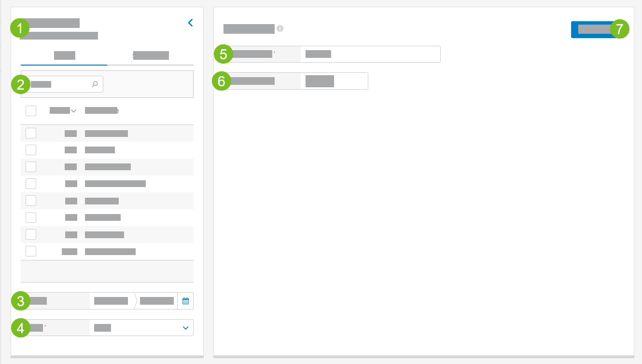
Task: Click the info icon beside the form title
Action: coord(279,28)
